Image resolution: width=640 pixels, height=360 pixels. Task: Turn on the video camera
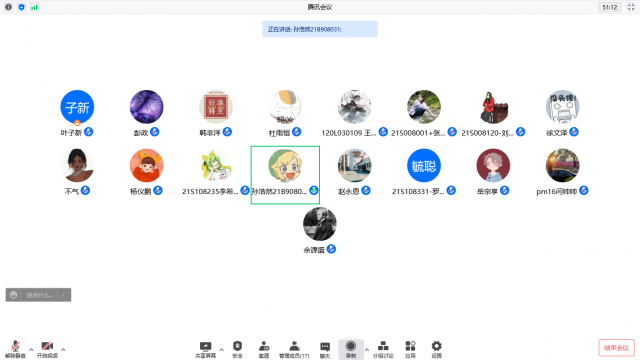[x=47, y=349]
